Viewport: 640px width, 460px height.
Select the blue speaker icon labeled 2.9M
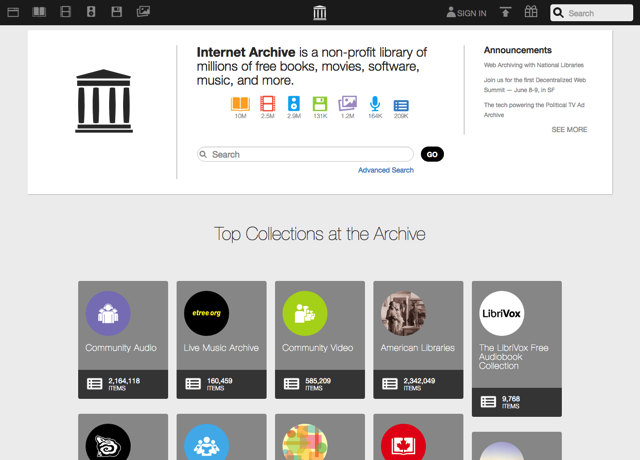click(294, 104)
